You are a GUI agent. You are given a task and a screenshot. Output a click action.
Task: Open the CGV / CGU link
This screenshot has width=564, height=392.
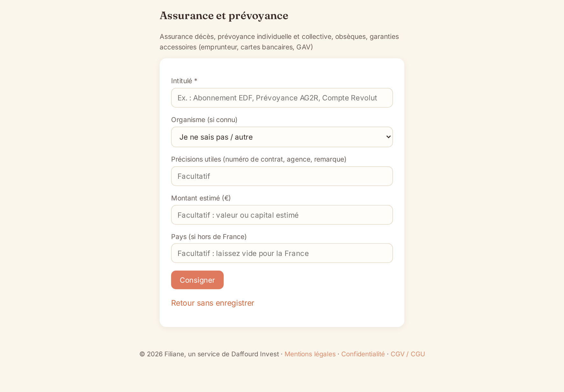408,354
